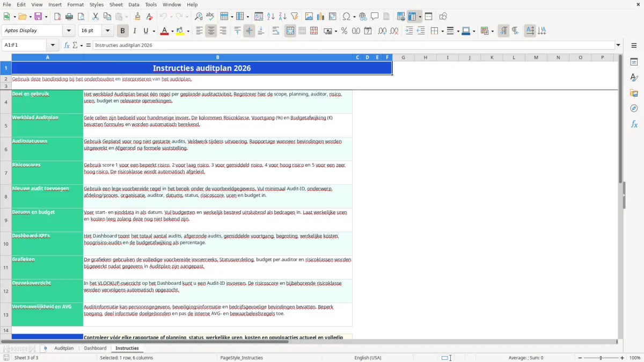
Task: Click the Sort dialog icon
Action: pyautogui.click(x=259, y=17)
